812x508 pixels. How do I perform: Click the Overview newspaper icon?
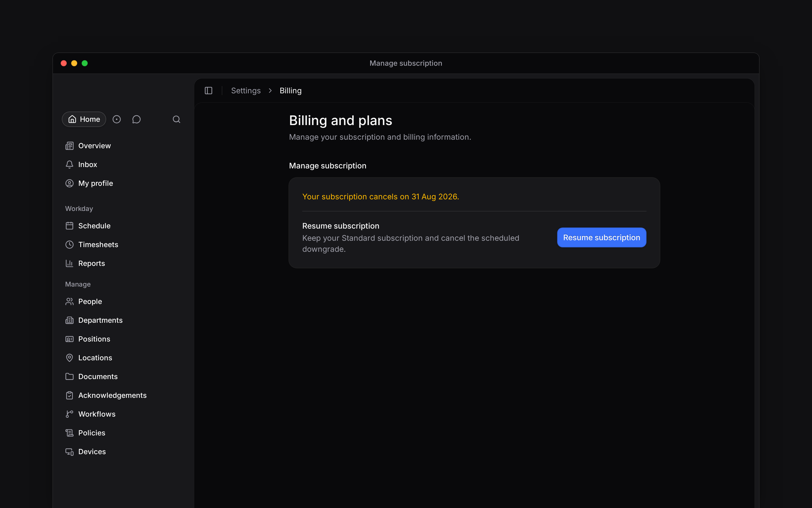click(x=70, y=146)
